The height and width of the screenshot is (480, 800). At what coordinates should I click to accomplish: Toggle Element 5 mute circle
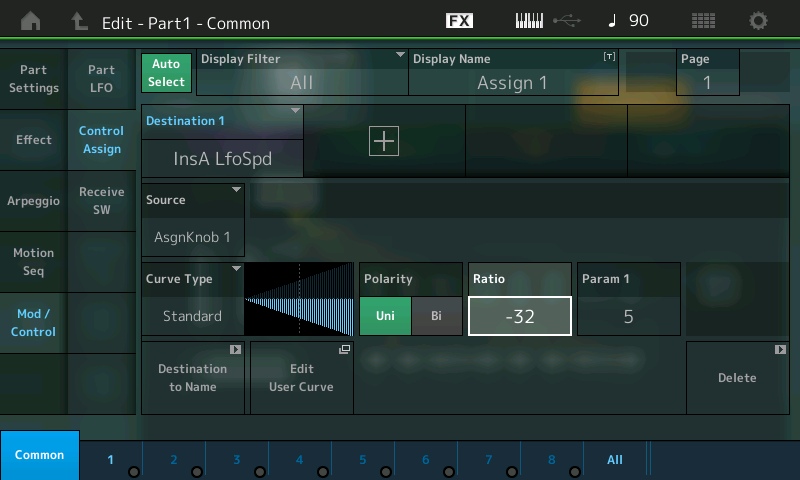pos(386,472)
